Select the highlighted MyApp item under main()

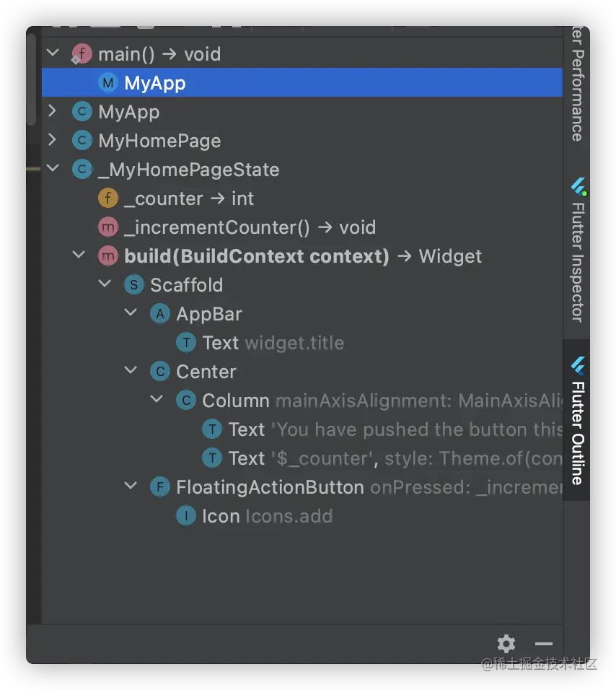point(154,83)
